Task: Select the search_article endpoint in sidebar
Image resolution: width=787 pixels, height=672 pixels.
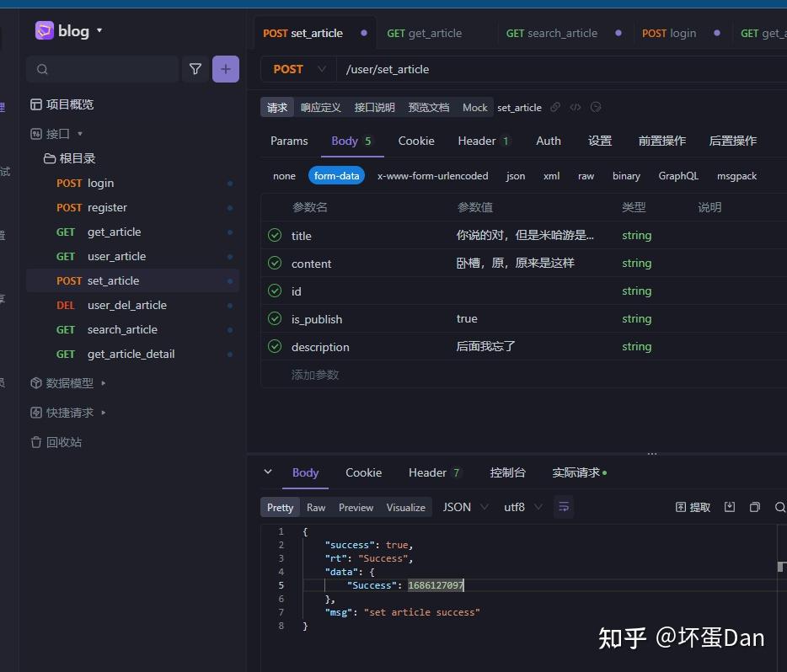Action: coord(122,329)
